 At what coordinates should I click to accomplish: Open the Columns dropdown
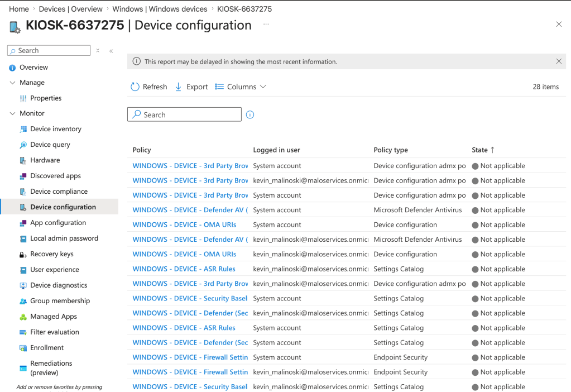241,87
